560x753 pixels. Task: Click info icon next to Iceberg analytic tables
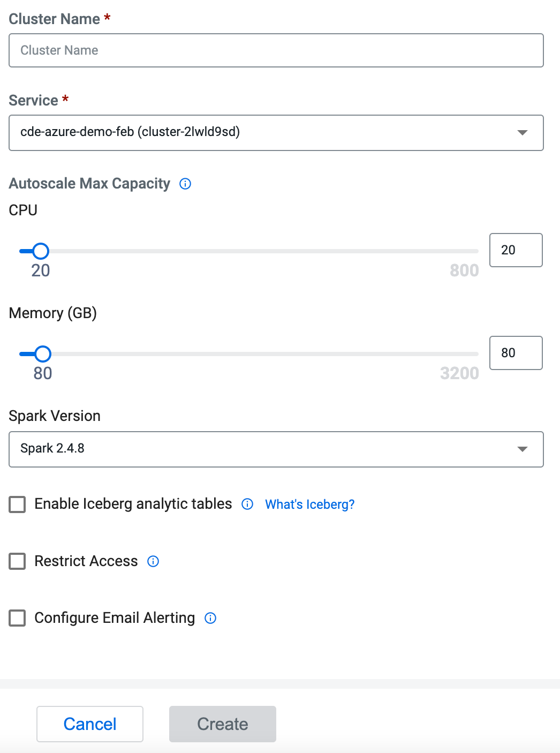(x=247, y=504)
